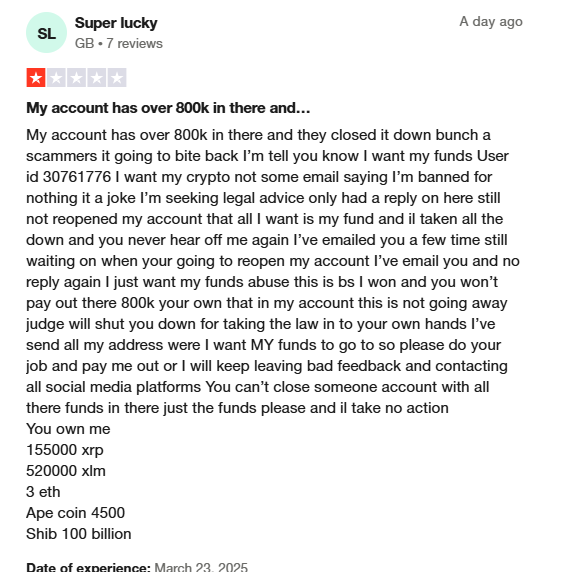Click 'GB • 7 reviews' text
This screenshot has width=582, height=572.
pyautogui.click(x=119, y=43)
